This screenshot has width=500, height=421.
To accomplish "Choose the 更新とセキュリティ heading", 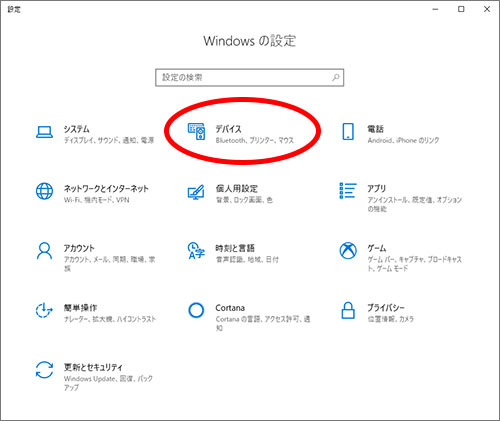I will tap(93, 367).
